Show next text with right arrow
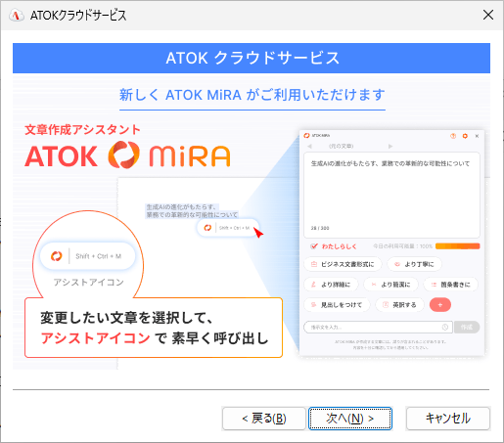The width and height of the screenshot is (504, 443). [x=390, y=146]
